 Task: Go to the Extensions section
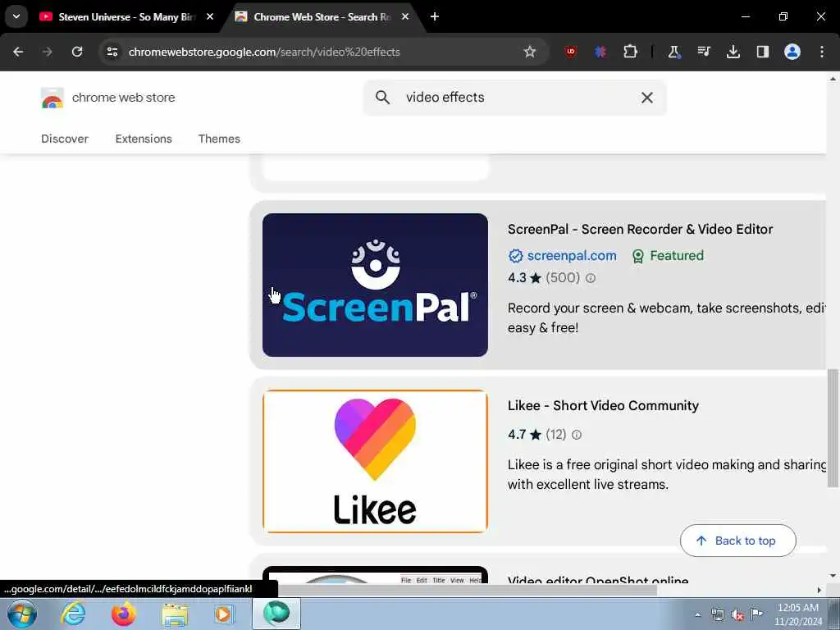(x=144, y=139)
